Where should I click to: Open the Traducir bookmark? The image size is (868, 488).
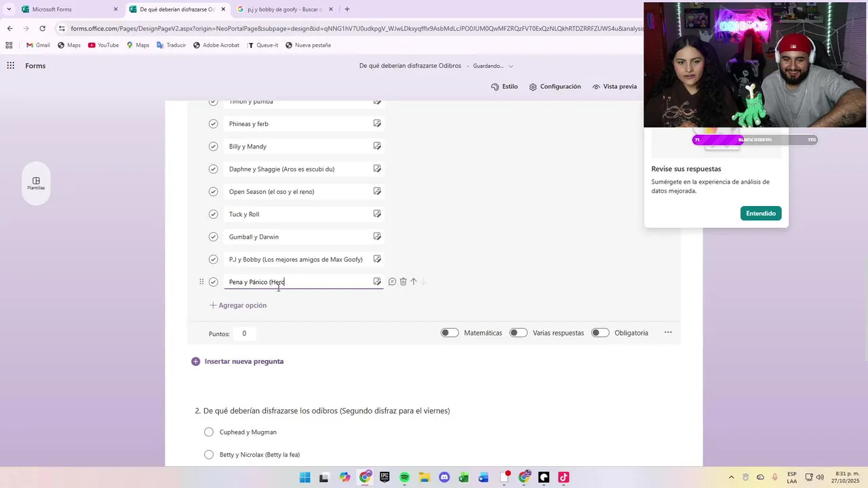click(x=171, y=45)
